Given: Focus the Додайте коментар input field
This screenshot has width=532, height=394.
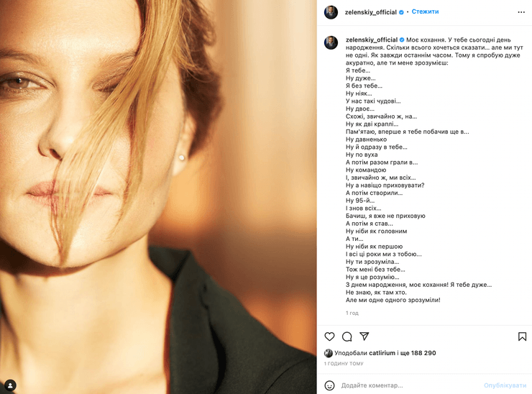Looking at the screenshot, I should click(x=410, y=385).
